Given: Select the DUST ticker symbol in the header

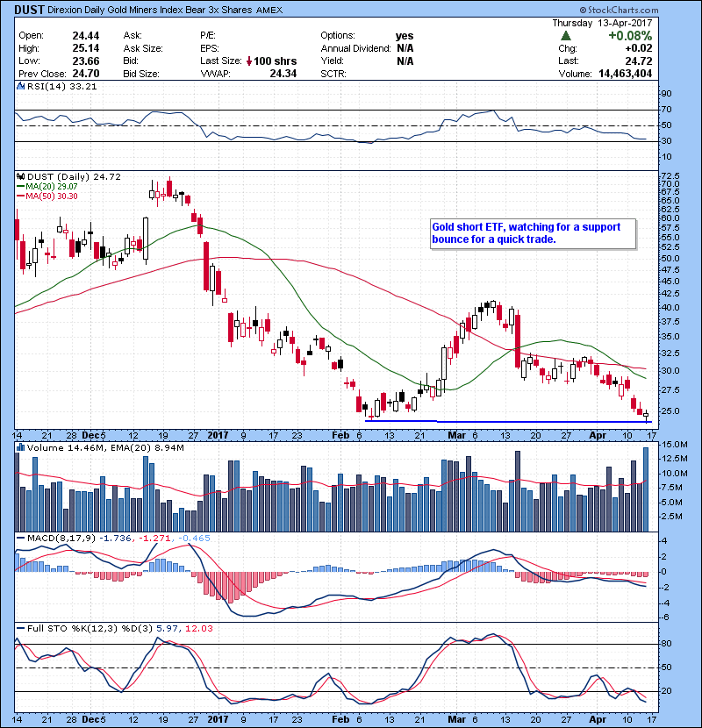Looking at the screenshot, I should click(x=29, y=10).
